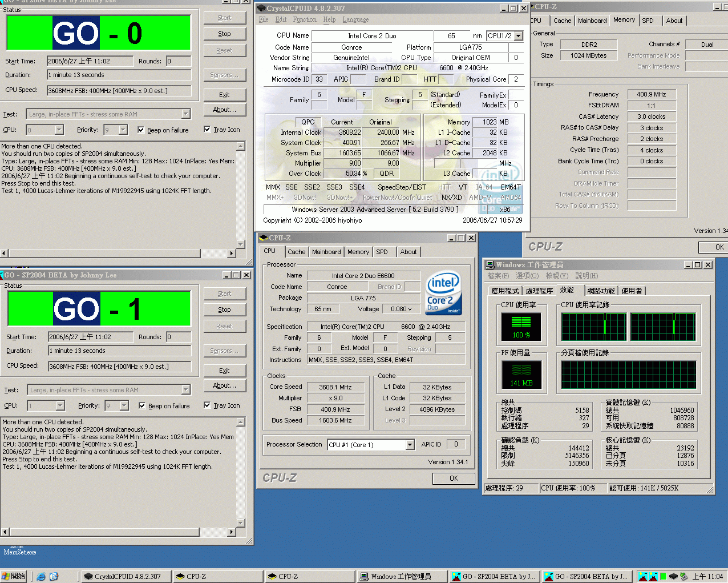This screenshot has width=728, height=583.
Task: Open the 處理程序 tab in Task Manager
Action: coord(539,291)
